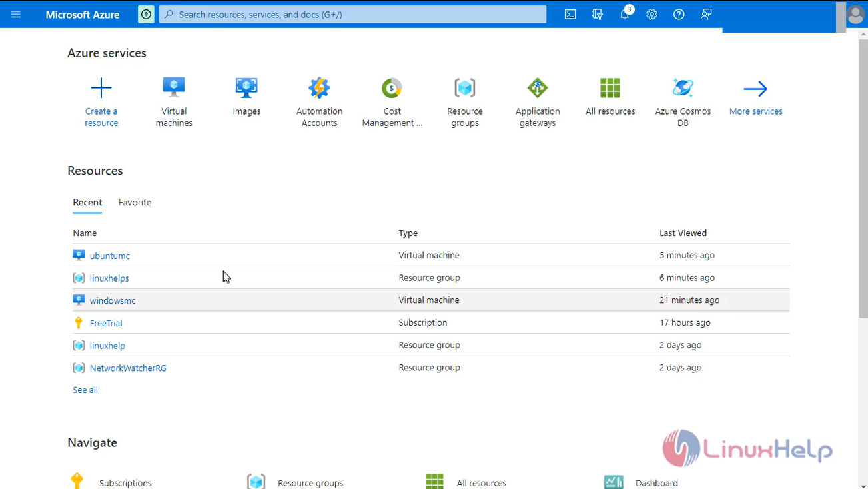Switch to the Favorite tab

pyautogui.click(x=135, y=203)
